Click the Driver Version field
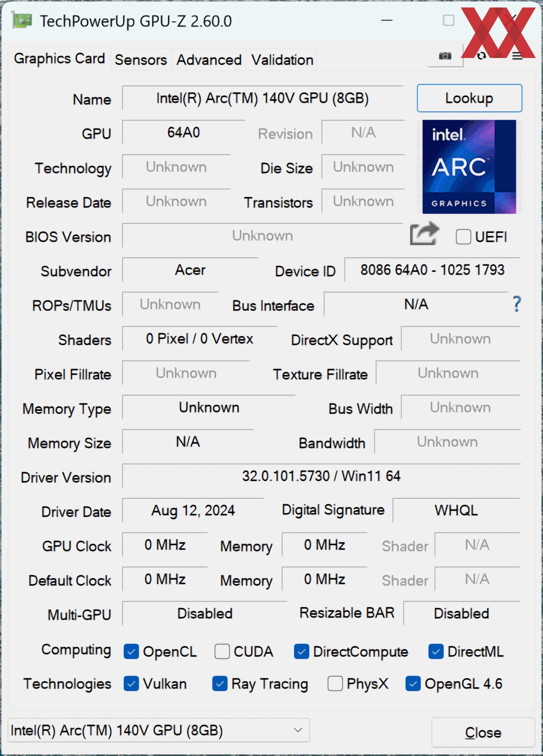The width and height of the screenshot is (543, 756). [321, 476]
